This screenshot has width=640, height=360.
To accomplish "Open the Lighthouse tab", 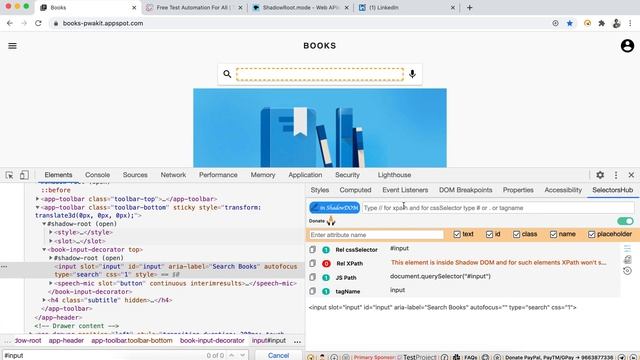I will pyautogui.click(x=394, y=175).
